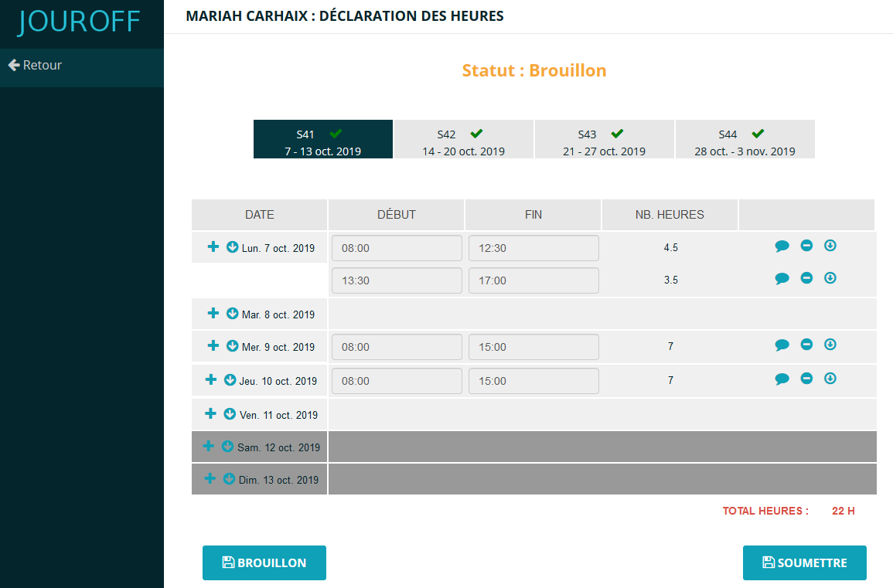This screenshot has width=893, height=588.
Task: Click the down arrow beside Mar. 8 oct. 2019
Action: pos(232,314)
